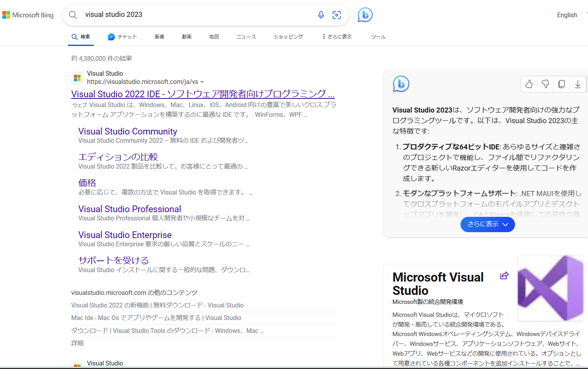Select the 検索 tab
Image resolution: width=588 pixels, height=369 pixels.
[81, 36]
